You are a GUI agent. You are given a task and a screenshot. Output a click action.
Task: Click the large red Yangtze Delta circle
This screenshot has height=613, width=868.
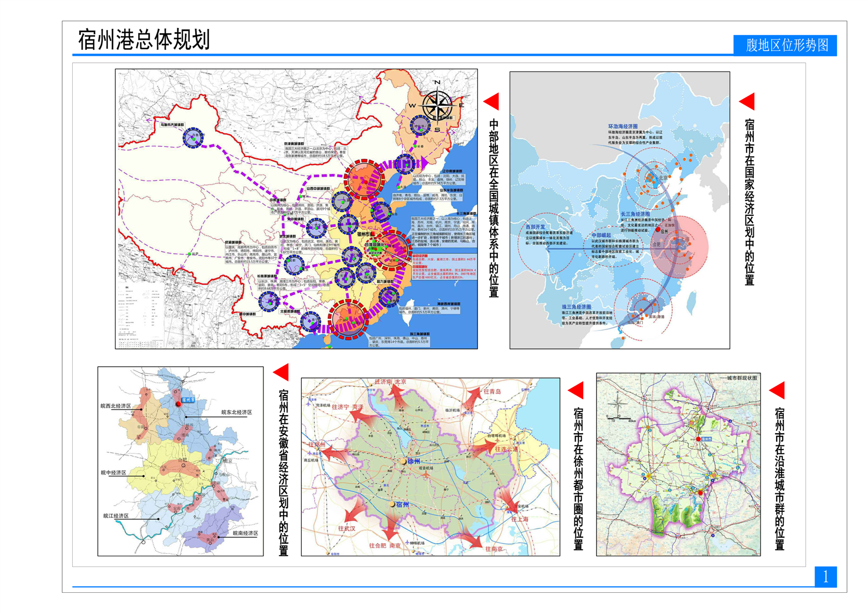tap(679, 247)
